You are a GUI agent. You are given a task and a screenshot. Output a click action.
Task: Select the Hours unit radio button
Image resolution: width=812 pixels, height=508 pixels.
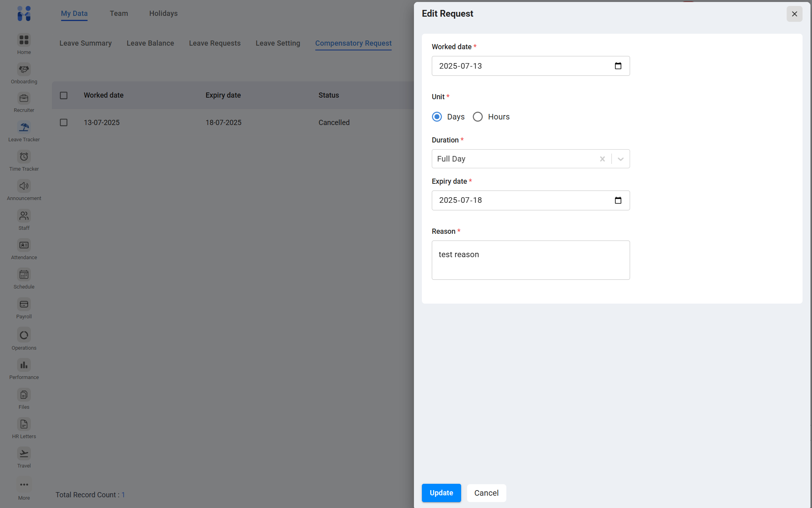(478, 117)
